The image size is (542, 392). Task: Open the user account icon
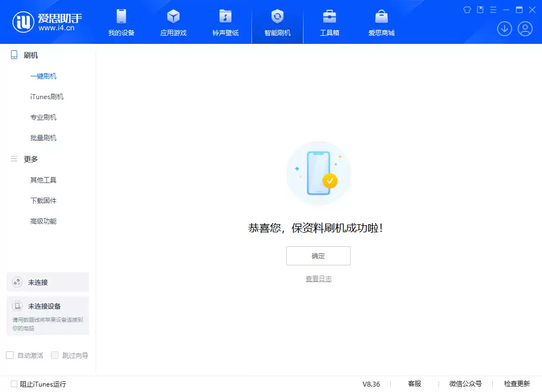[x=524, y=29]
